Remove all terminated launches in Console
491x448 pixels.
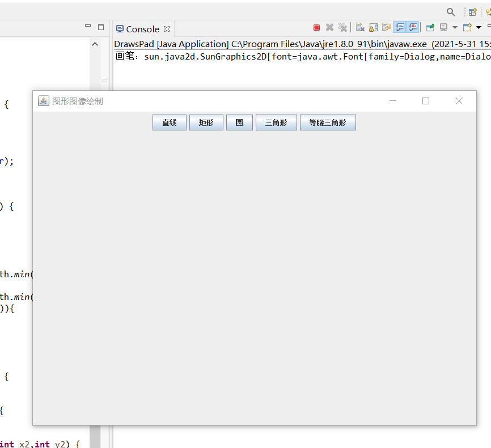pyautogui.click(x=342, y=28)
